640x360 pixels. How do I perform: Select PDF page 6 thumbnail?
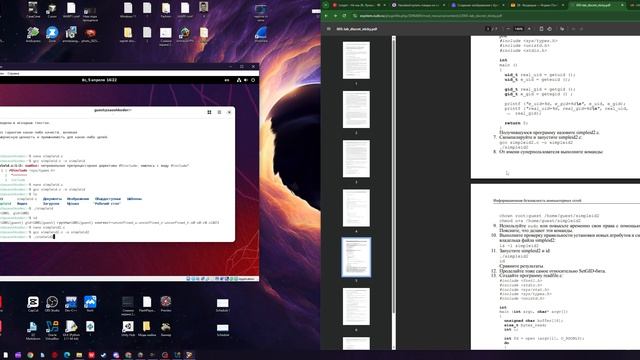[x=356, y=307]
